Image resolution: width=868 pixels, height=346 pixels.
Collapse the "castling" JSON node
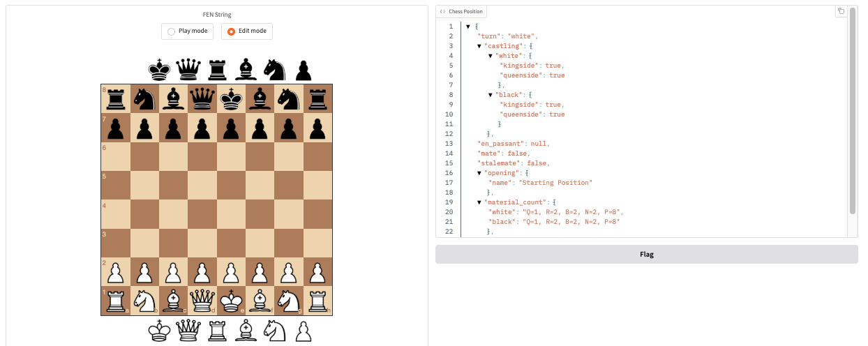click(479, 46)
